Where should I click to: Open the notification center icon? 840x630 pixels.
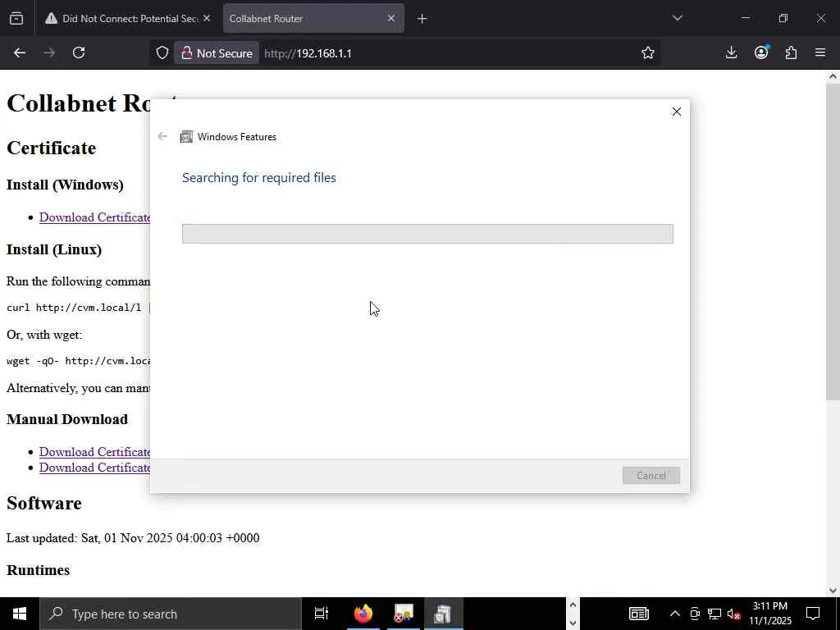pyautogui.click(x=813, y=614)
